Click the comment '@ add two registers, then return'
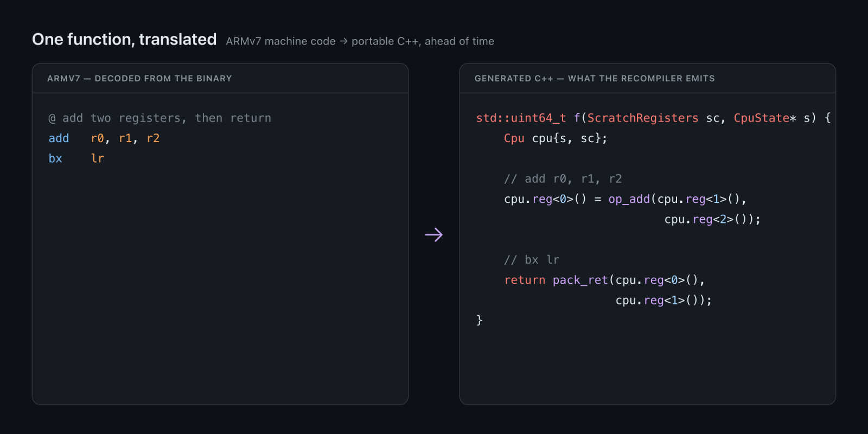The width and height of the screenshot is (868, 434). [159, 118]
